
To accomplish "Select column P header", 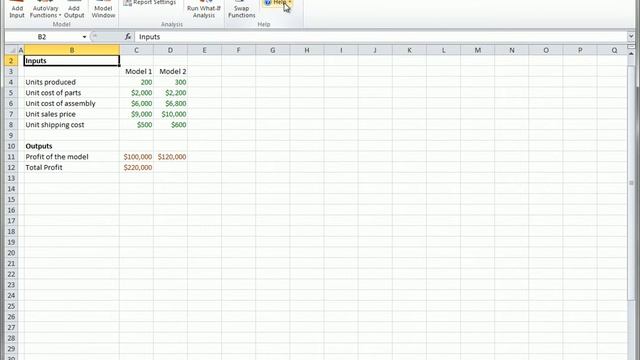I will coord(580,50).
